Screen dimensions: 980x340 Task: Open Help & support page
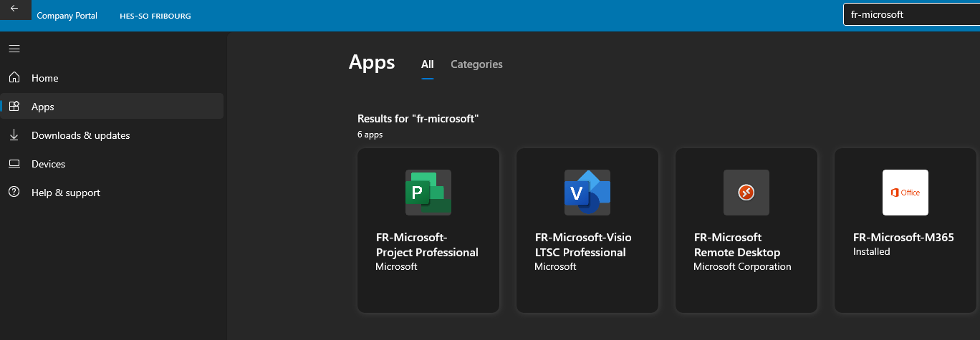tap(112, 192)
